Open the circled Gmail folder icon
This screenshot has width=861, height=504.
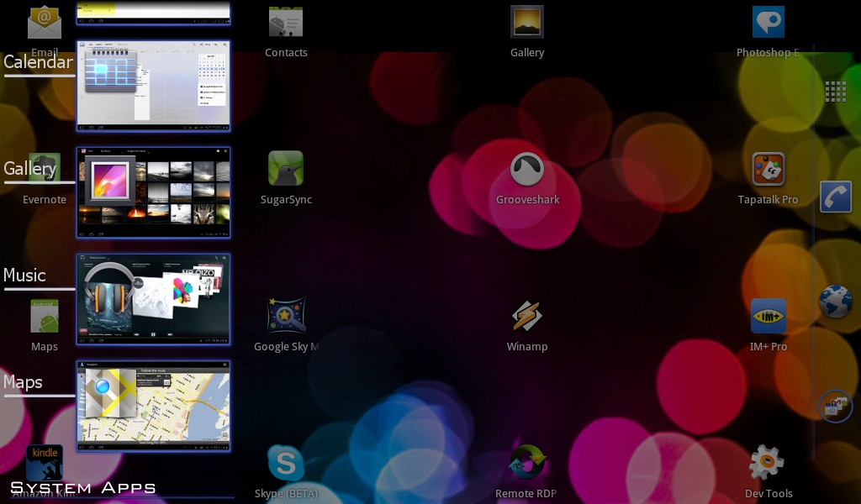pyautogui.click(x=836, y=407)
